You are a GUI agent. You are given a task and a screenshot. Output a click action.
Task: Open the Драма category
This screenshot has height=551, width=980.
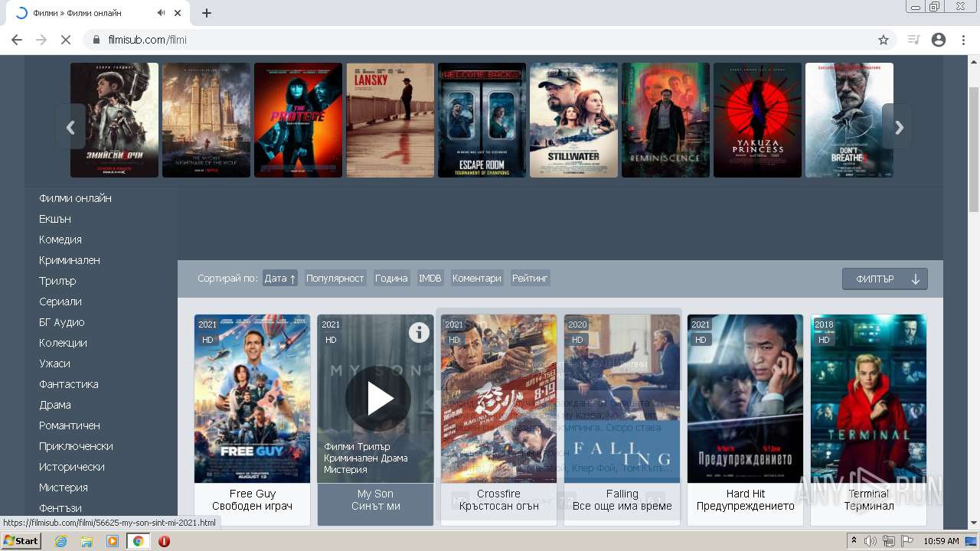(x=55, y=405)
